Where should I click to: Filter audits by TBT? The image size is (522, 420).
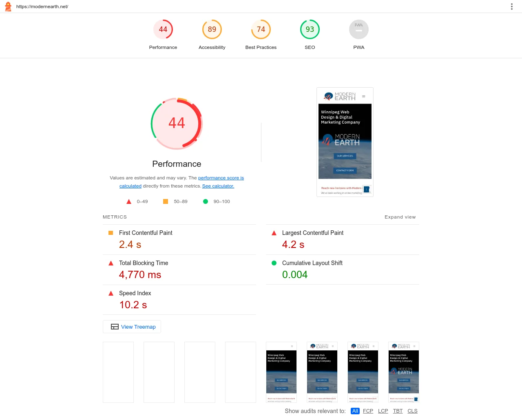398,411
